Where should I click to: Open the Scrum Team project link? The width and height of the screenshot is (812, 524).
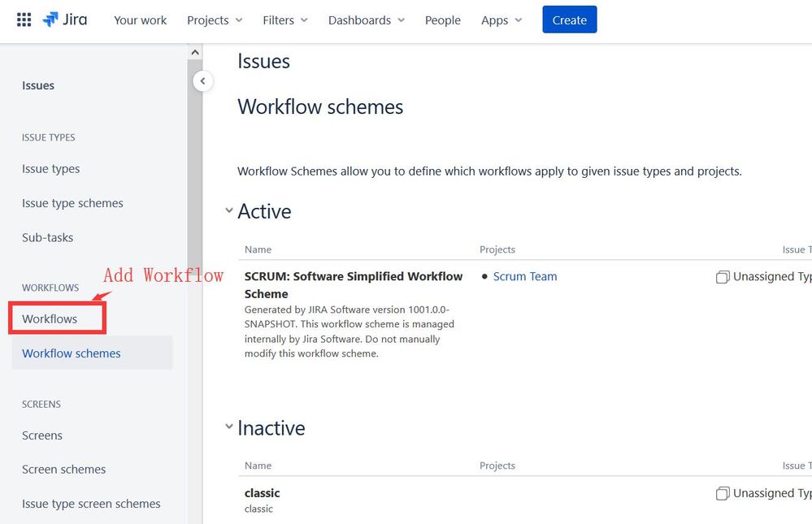pyautogui.click(x=524, y=276)
